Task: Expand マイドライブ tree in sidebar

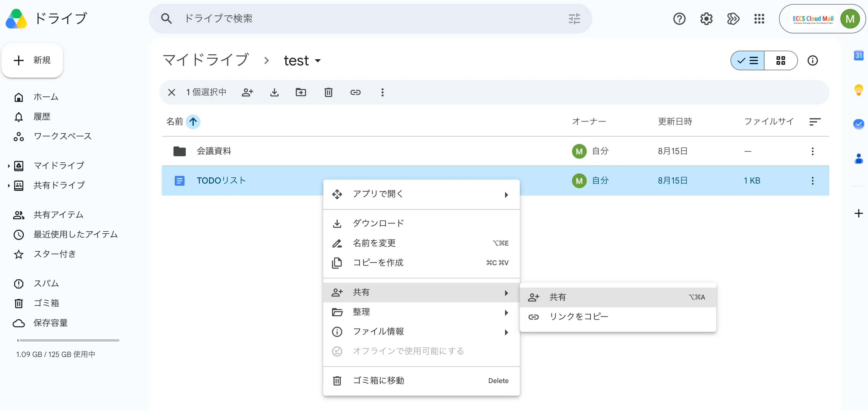Action: 9,166
